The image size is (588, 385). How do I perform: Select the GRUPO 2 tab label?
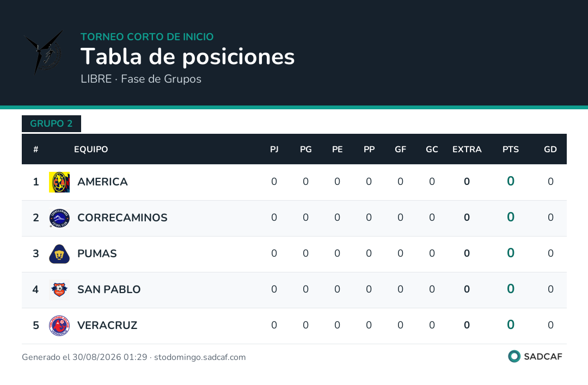(51, 123)
